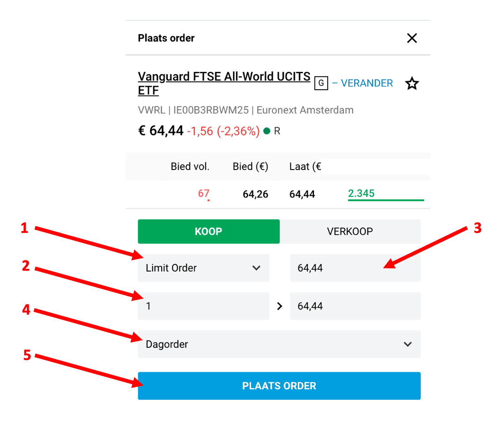Close the Plaats order panel

point(412,38)
